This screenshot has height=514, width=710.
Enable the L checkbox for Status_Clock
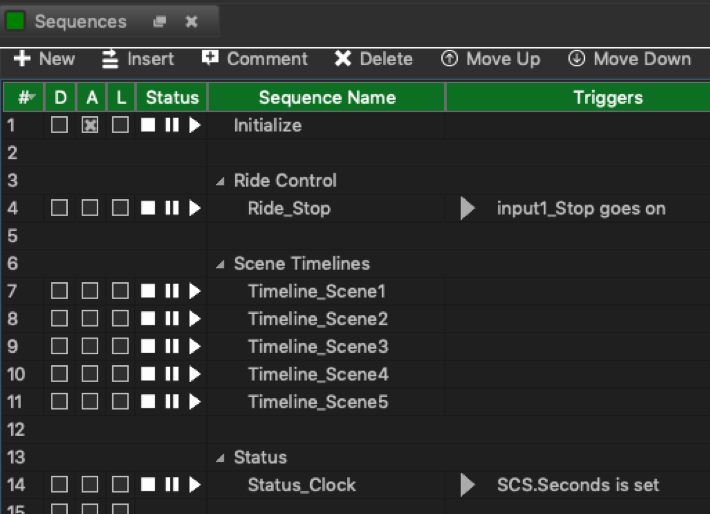click(x=120, y=485)
